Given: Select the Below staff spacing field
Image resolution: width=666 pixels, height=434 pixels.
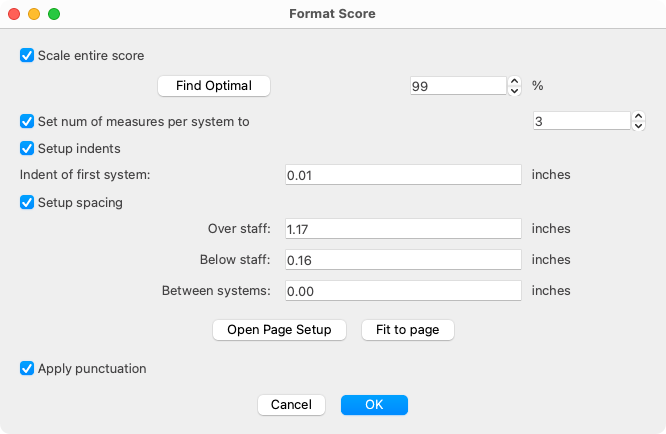Looking at the screenshot, I should 403,259.
